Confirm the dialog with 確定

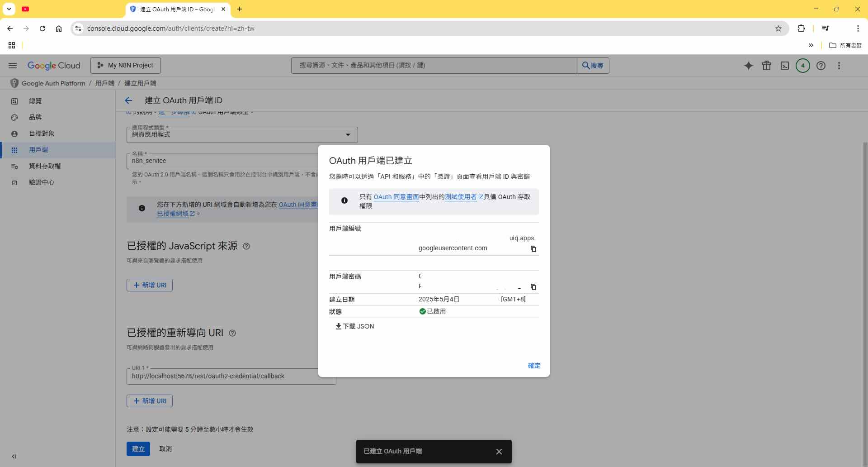(x=534, y=366)
